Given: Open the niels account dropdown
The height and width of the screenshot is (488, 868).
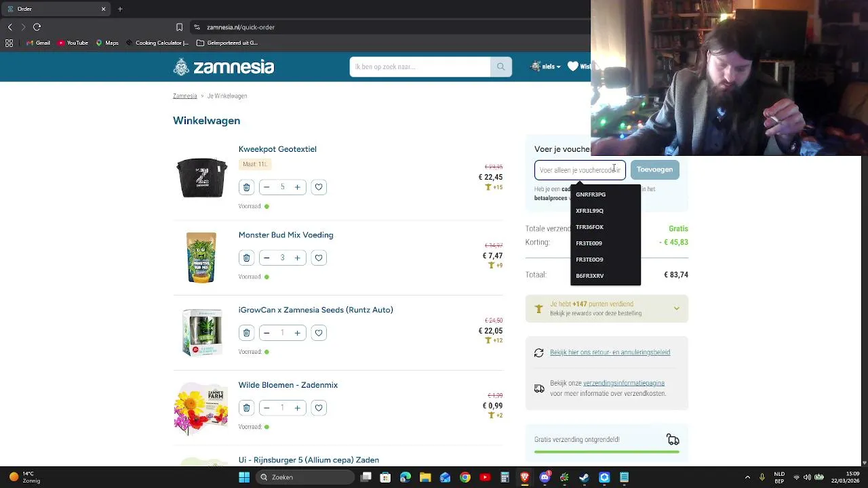Looking at the screenshot, I should point(546,66).
